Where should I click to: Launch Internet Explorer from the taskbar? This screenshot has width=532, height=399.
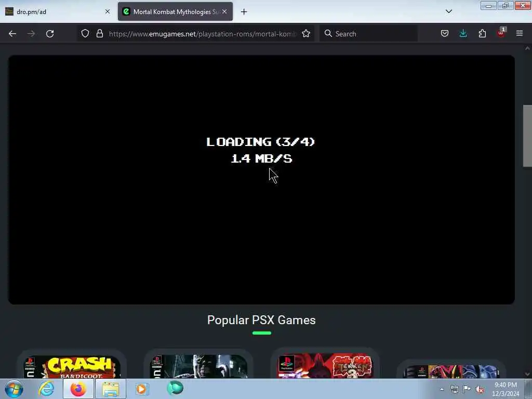tap(46, 389)
